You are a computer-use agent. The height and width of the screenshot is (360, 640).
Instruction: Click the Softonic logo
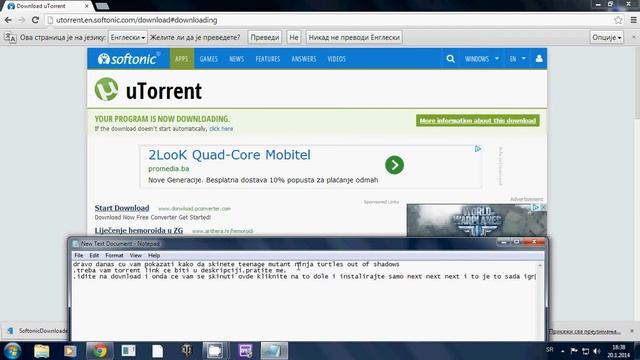tap(128, 59)
